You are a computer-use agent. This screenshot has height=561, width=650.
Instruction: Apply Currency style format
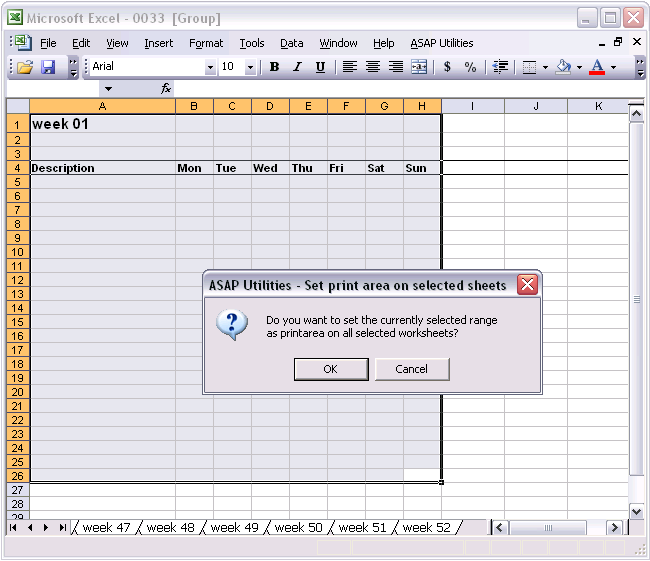pos(447,67)
